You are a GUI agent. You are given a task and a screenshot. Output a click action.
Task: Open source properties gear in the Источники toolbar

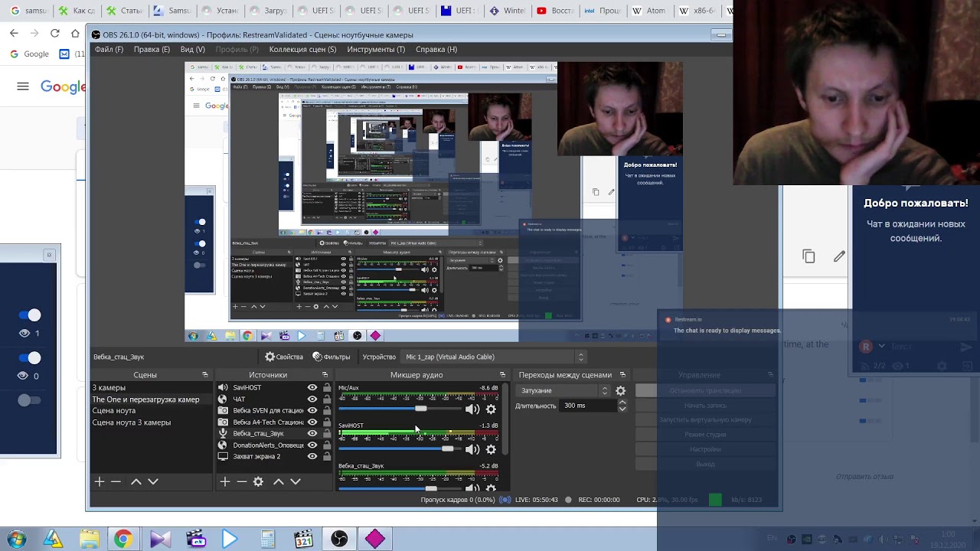pos(258,481)
